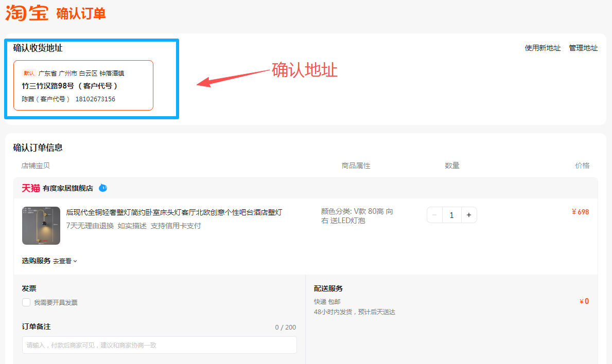612x364 pixels.
Task: Open the 有度家居旗舰店 store link
Action: click(68, 188)
